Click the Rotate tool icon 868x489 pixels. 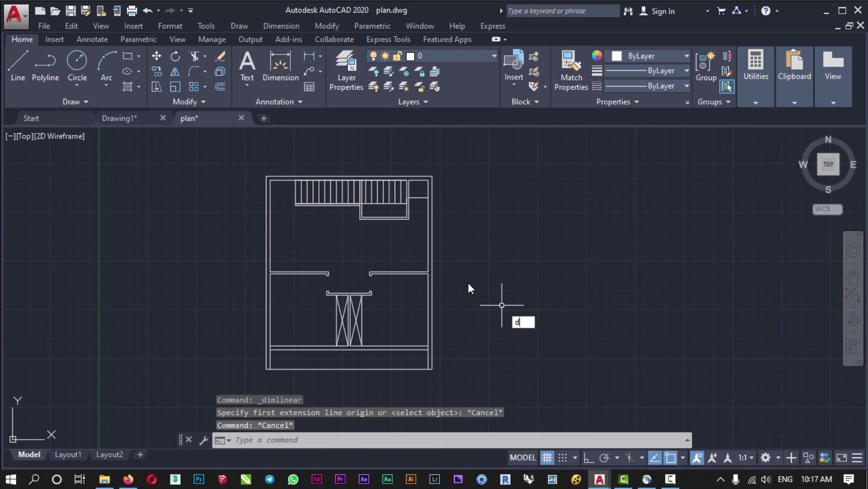click(175, 56)
